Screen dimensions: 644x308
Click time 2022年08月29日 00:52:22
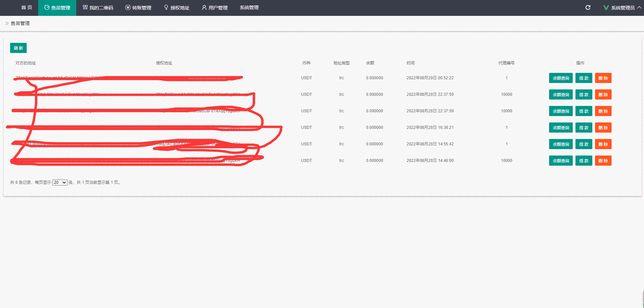pos(430,78)
